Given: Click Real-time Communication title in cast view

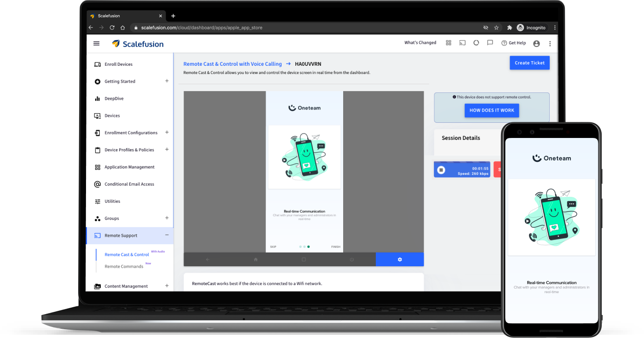Looking at the screenshot, I should point(305,212).
